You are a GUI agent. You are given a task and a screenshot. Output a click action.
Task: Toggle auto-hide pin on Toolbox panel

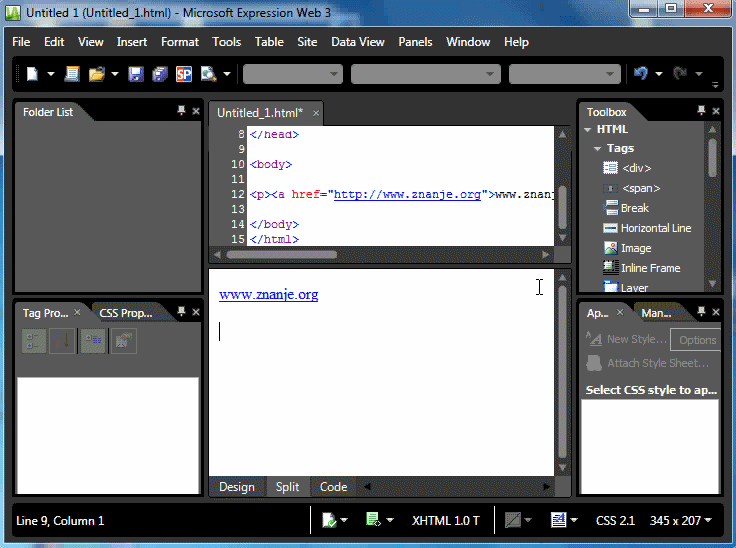click(703, 111)
